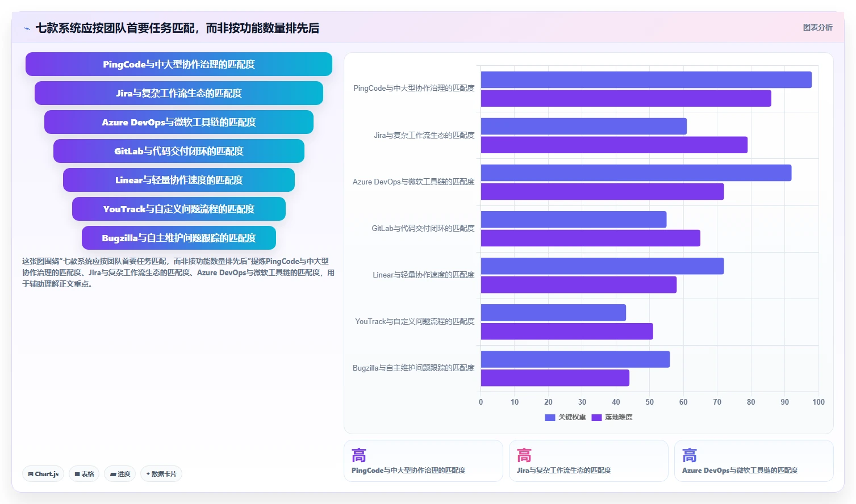This screenshot has height=504, width=856.
Task: Click the x-axis value 50
Action: point(650,402)
